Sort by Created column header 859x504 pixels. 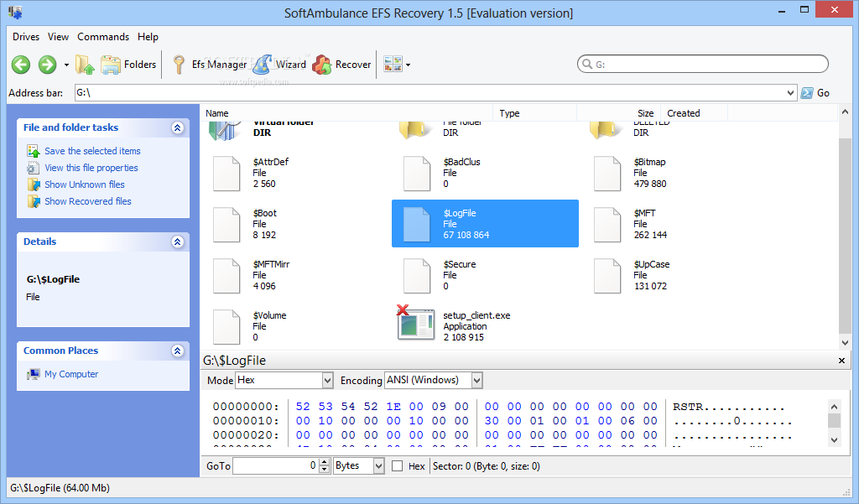[x=694, y=113]
